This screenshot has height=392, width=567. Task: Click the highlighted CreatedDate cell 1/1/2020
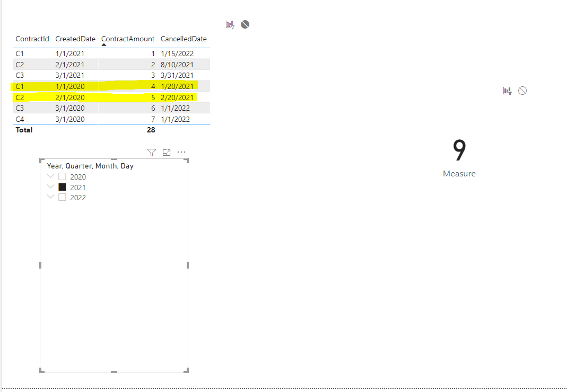pyautogui.click(x=70, y=86)
